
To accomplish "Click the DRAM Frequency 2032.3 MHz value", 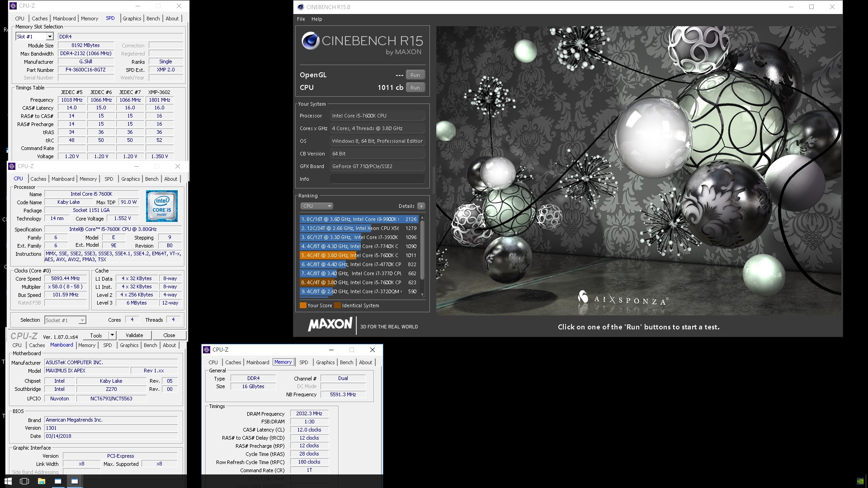I will (x=309, y=413).
